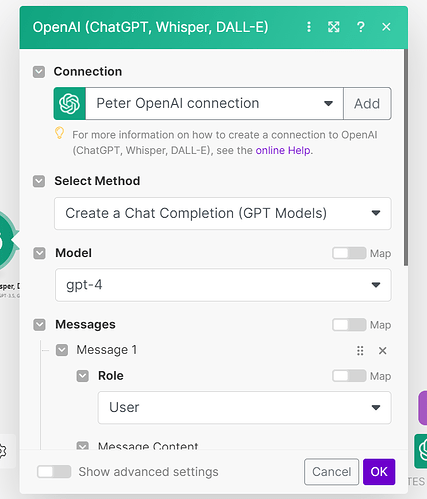Click the purple OK button
Image resolution: width=427 pixels, height=499 pixels.
click(379, 472)
